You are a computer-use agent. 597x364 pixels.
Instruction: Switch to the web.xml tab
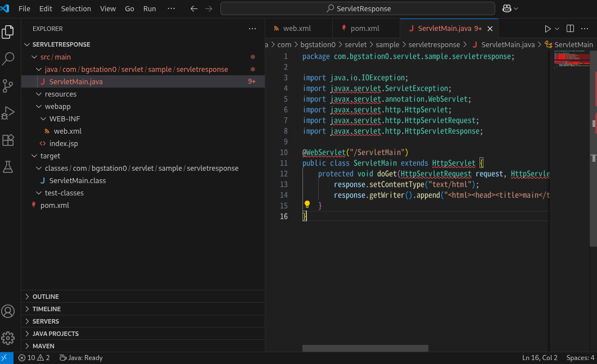pyautogui.click(x=299, y=29)
